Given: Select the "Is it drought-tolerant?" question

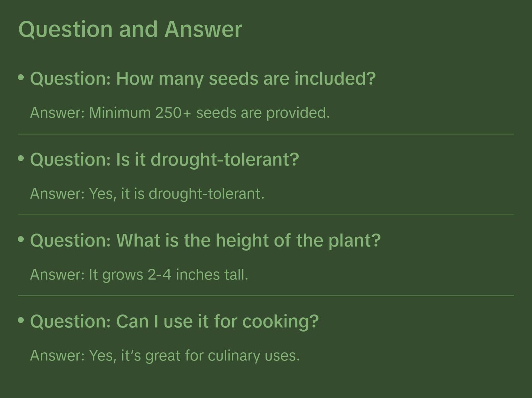Looking at the screenshot, I should [x=165, y=160].
